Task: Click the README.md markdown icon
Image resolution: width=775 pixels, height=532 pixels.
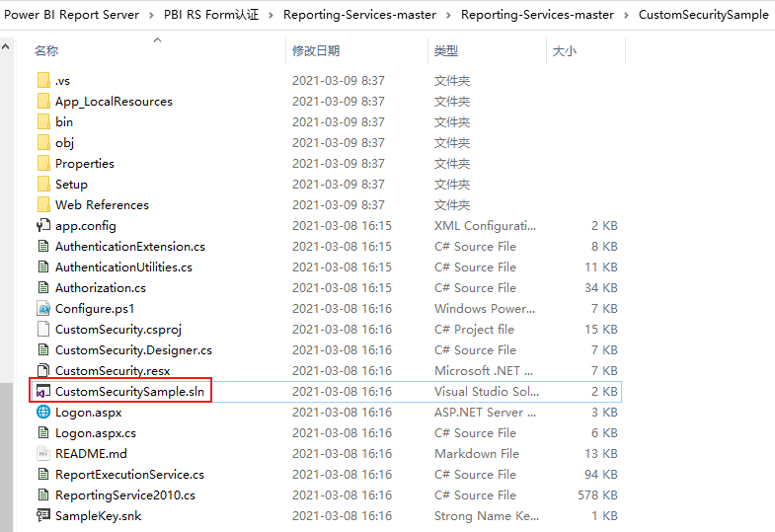Action: [x=43, y=453]
